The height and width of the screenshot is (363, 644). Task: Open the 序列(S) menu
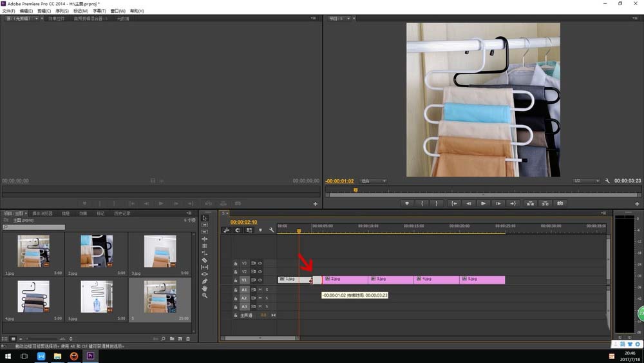62,11
